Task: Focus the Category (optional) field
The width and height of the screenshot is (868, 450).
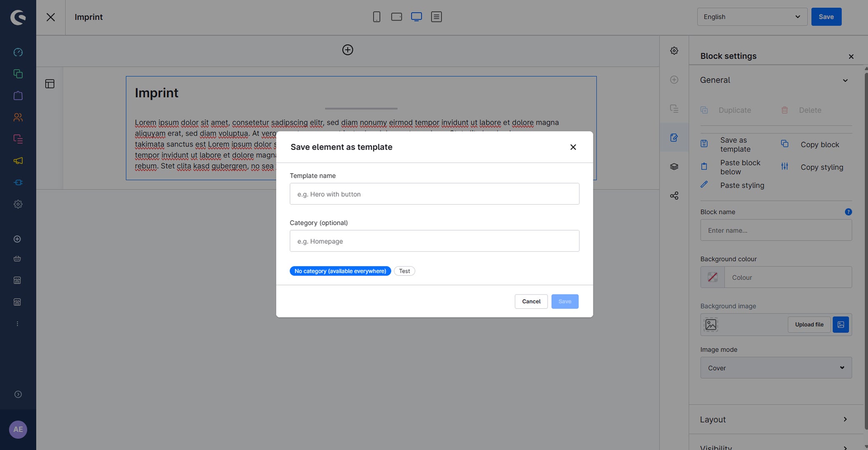Action: [x=434, y=241]
